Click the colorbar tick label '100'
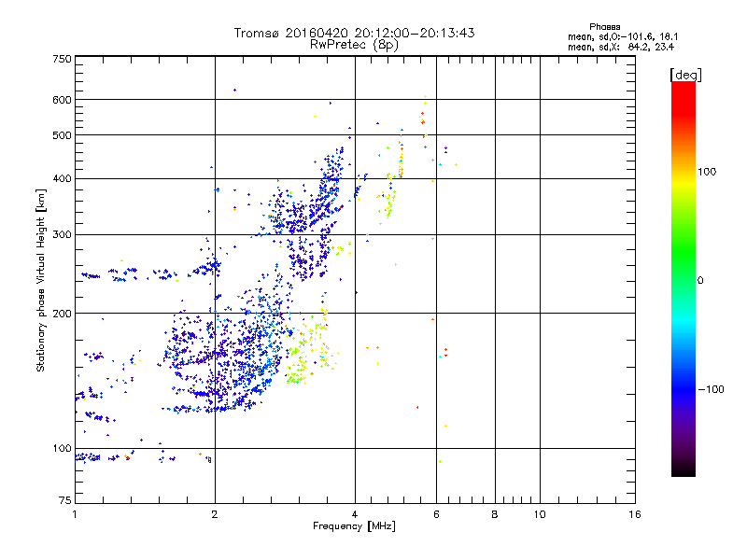 click(x=707, y=172)
